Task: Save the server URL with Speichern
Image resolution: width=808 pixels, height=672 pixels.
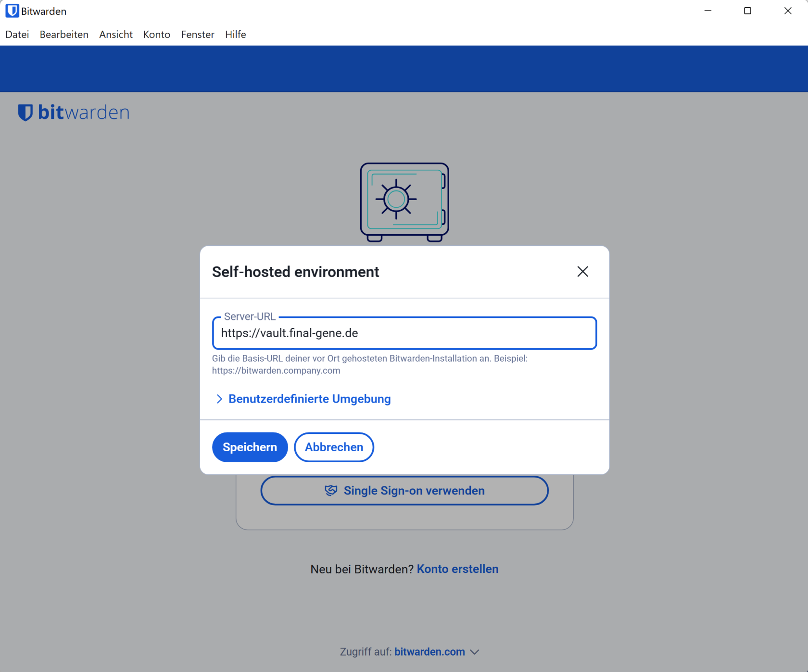Action: 249,447
